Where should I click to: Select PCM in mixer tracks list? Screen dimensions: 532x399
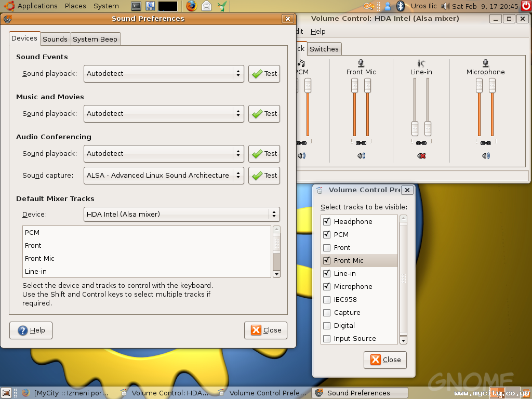pyautogui.click(x=147, y=233)
